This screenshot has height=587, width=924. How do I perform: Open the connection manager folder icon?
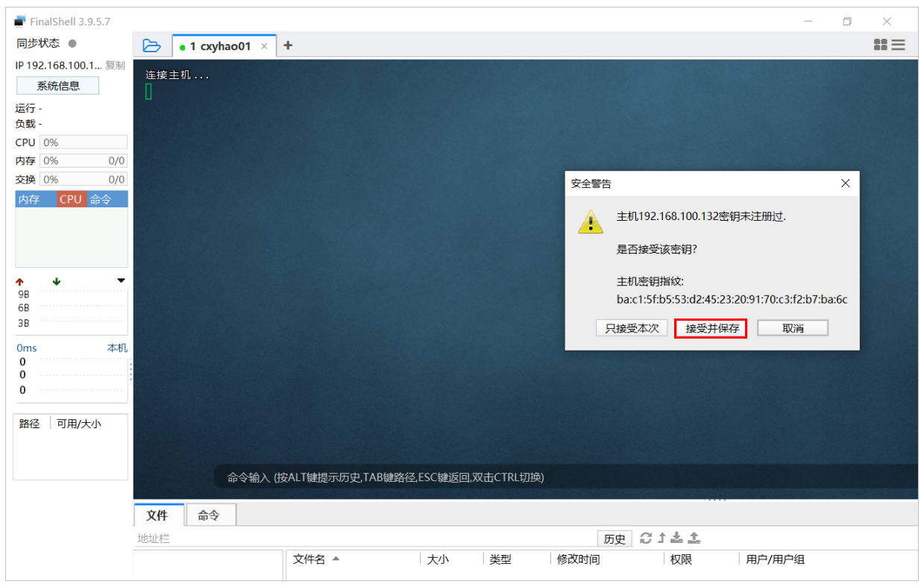pyautogui.click(x=152, y=45)
